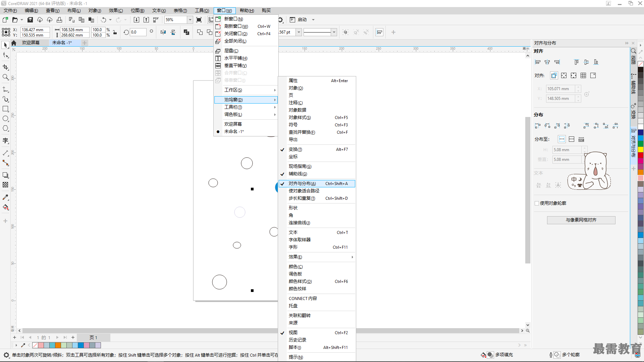Choose 全部关闭 in the Window menu
This screenshot has width=644, height=362.
coord(246,41)
